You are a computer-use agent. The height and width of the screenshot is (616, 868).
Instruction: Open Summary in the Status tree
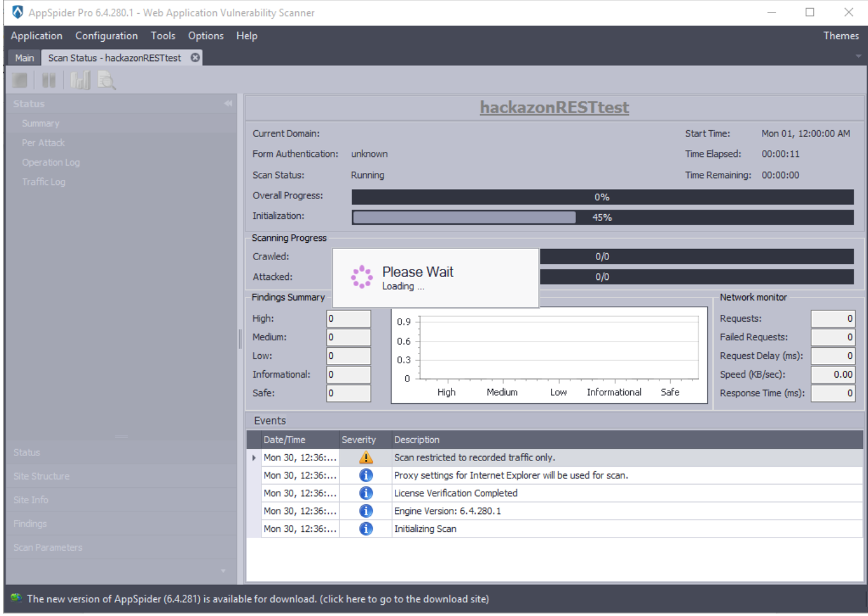(41, 124)
